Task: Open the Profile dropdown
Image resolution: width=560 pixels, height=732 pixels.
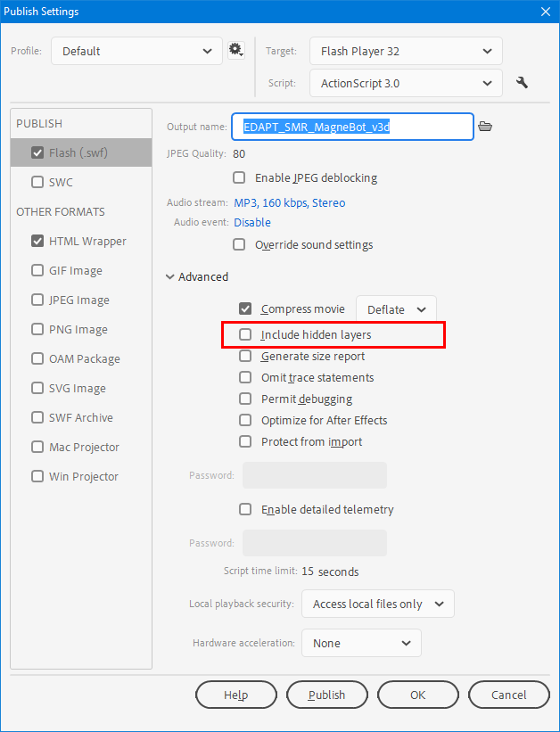Action: (x=136, y=51)
